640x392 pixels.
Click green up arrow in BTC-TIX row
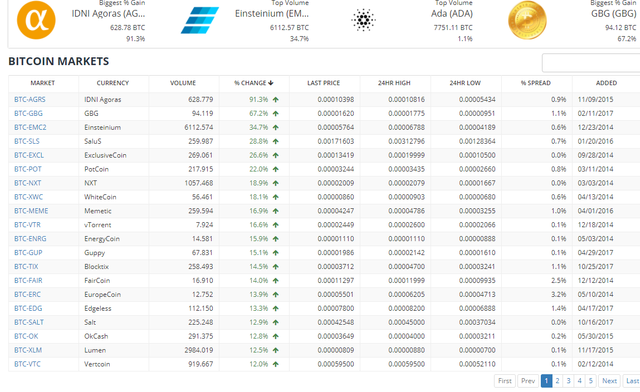276,267
